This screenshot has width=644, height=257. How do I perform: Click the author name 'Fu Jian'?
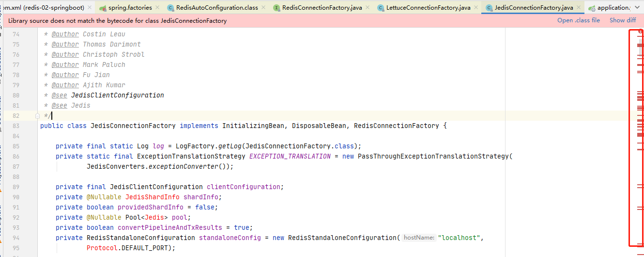click(x=96, y=75)
